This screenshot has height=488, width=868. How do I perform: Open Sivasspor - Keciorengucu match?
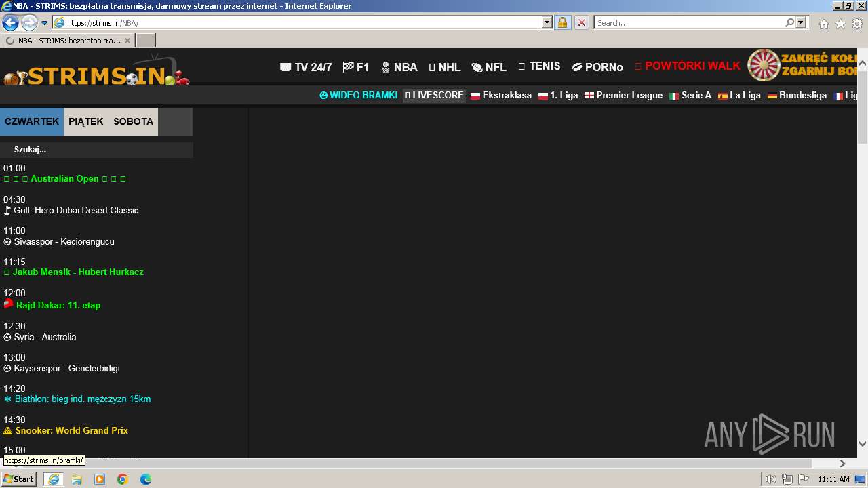click(59, 241)
